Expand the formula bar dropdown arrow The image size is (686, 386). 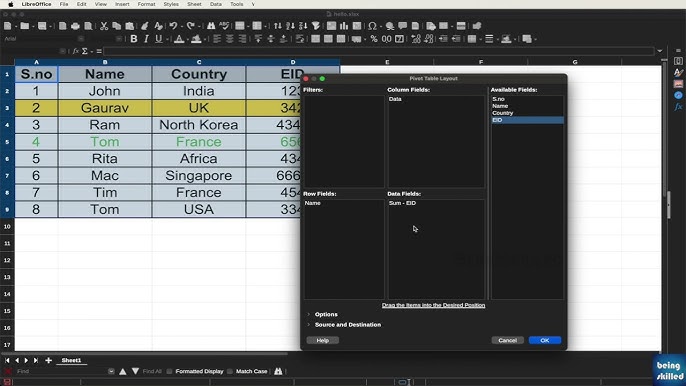click(x=660, y=51)
